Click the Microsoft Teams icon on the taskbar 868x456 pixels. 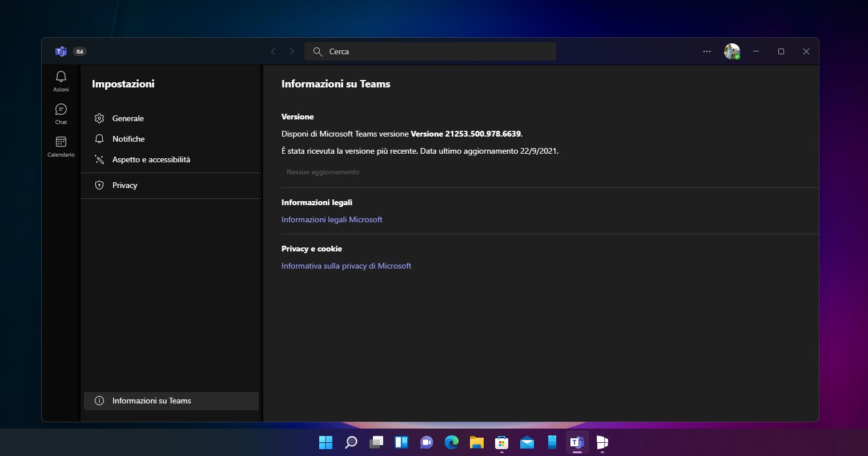[577, 442]
